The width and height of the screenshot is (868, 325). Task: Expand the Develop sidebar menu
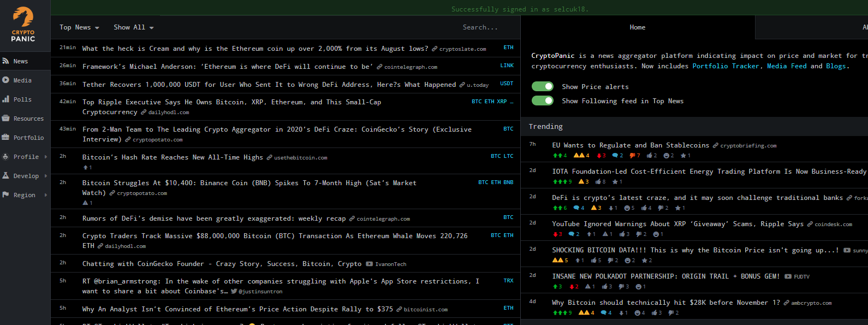(x=25, y=176)
